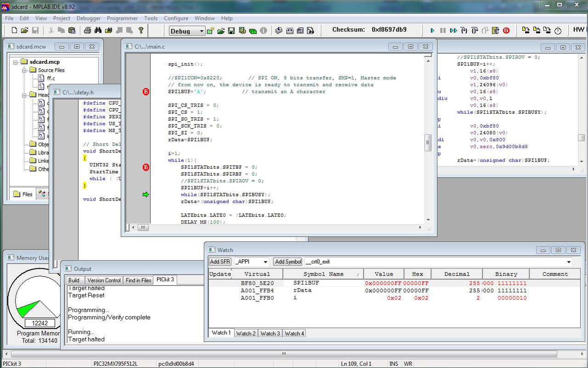Click the binoculars Find icon

pos(98,31)
